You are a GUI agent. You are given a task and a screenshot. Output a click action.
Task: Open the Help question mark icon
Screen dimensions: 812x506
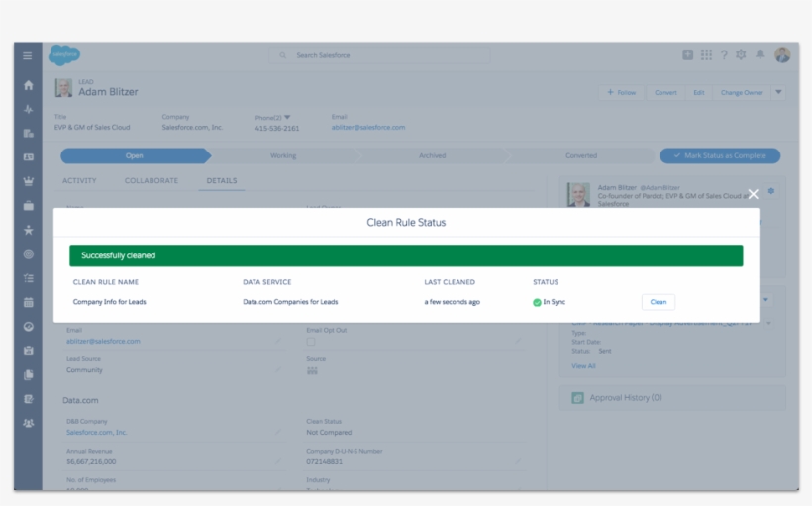coord(724,54)
